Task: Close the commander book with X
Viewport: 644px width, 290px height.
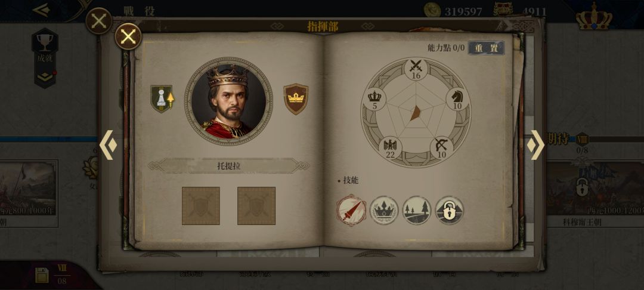Action: [x=128, y=37]
